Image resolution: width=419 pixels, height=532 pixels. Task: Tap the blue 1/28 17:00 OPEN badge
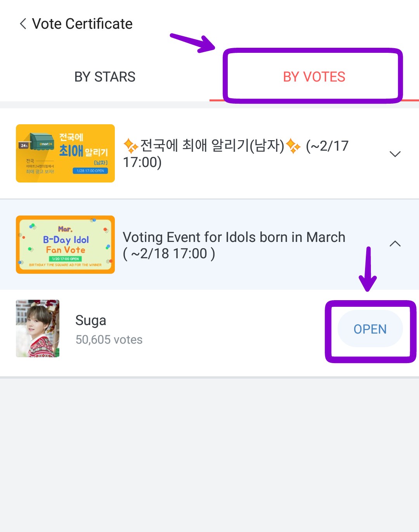[x=90, y=171]
